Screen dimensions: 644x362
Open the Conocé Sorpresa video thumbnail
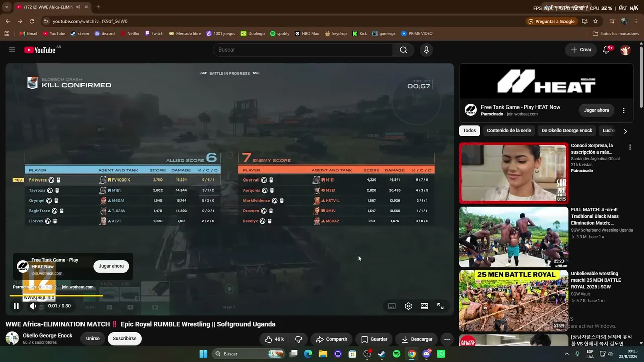click(514, 173)
